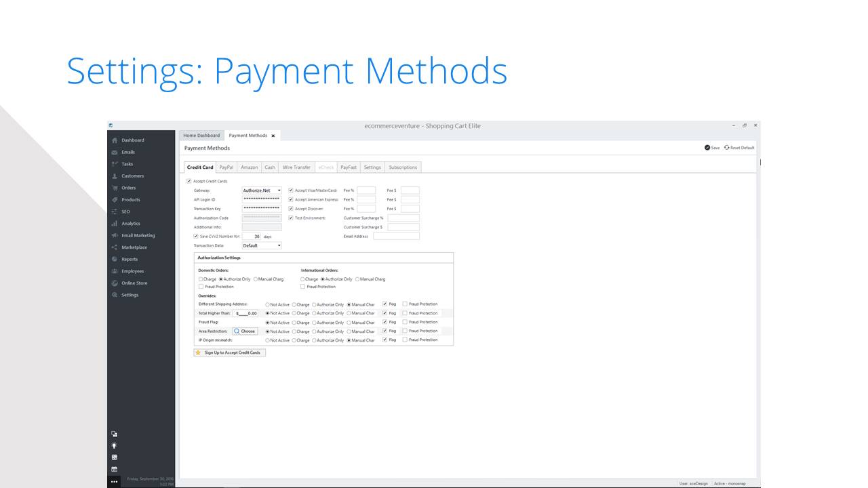Open the calendar icon at the sidebar bottom

[114, 469]
